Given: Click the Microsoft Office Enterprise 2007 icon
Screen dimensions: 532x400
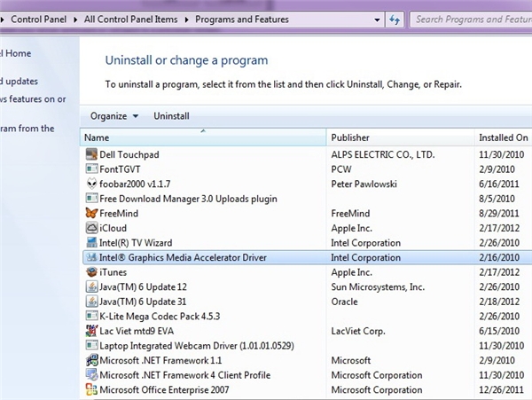Looking at the screenshot, I should pyautogui.click(x=91, y=389).
